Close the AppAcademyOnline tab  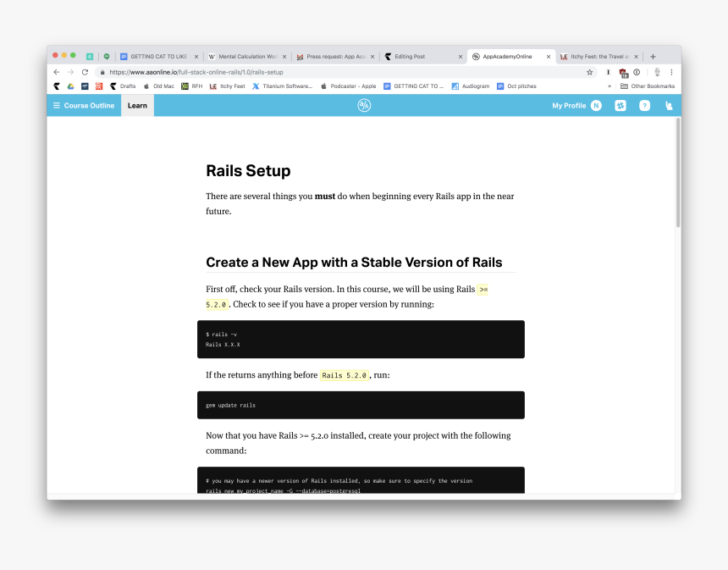click(x=549, y=57)
